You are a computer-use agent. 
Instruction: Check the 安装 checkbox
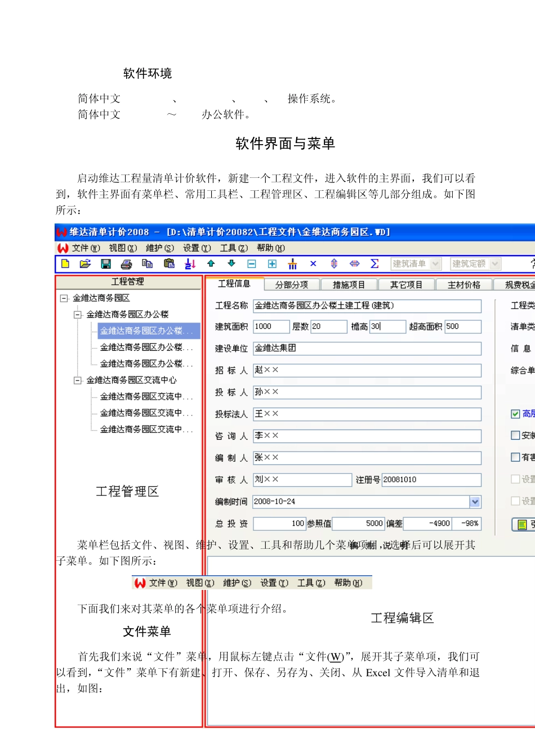point(515,435)
